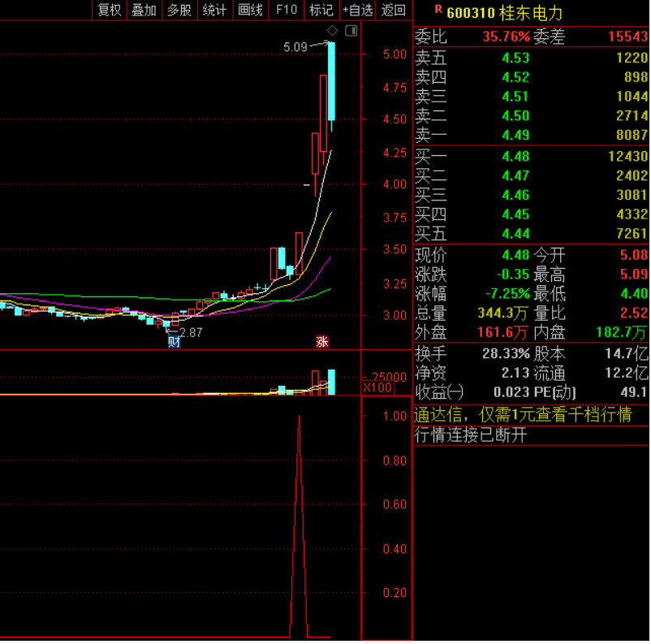Click the blue 财 marker on chart

click(174, 342)
